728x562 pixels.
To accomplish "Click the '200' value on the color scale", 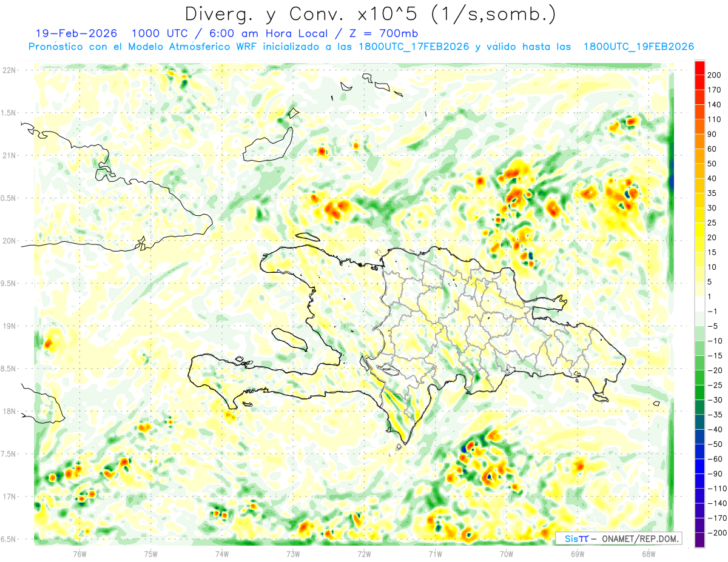I will point(715,75).
